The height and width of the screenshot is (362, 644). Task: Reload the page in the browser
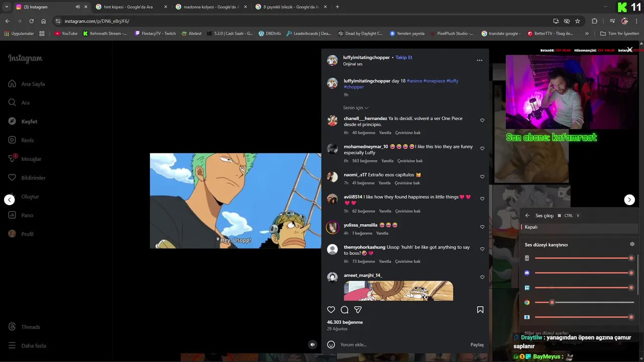31,21
